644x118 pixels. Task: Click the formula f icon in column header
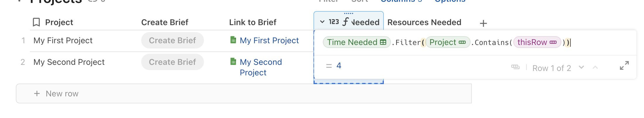(346, 22)
